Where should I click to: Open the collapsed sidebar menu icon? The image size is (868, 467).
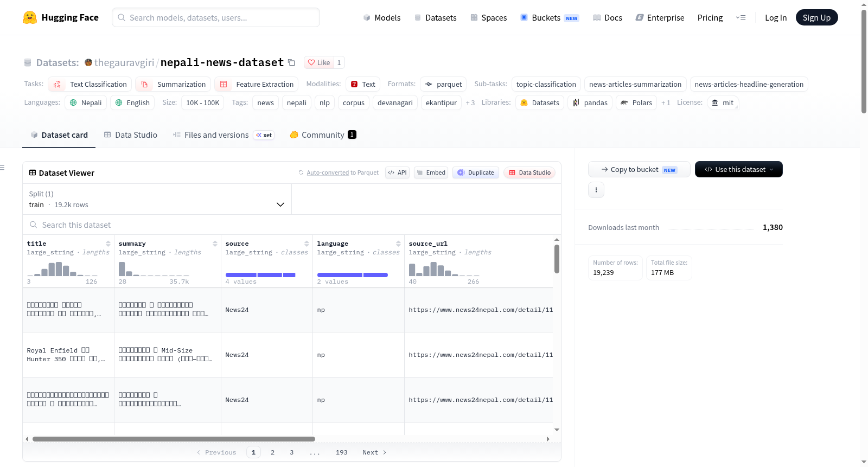pos(3,168)
